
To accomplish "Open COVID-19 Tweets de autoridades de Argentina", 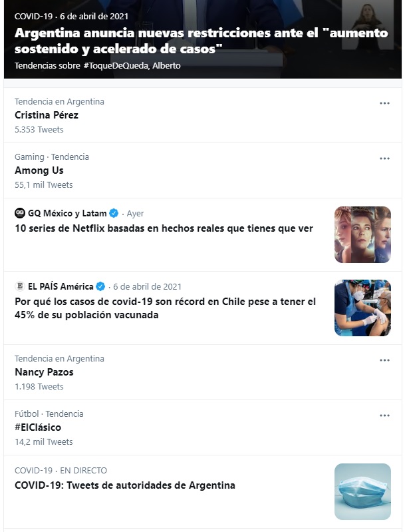I will (125, 485).
